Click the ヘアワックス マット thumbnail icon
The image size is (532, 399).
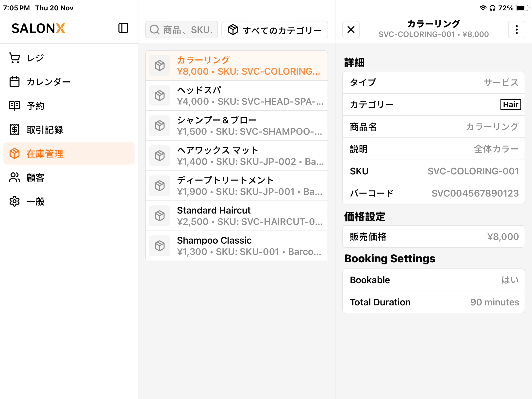click(x=159, y=156)
